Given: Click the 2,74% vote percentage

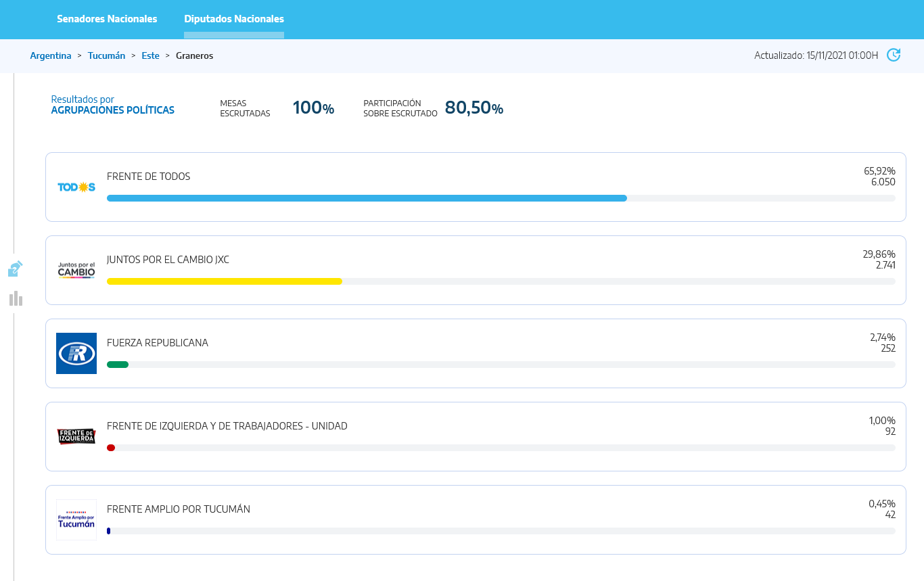Looking at the screenshot, I should (x=882, y=338).
